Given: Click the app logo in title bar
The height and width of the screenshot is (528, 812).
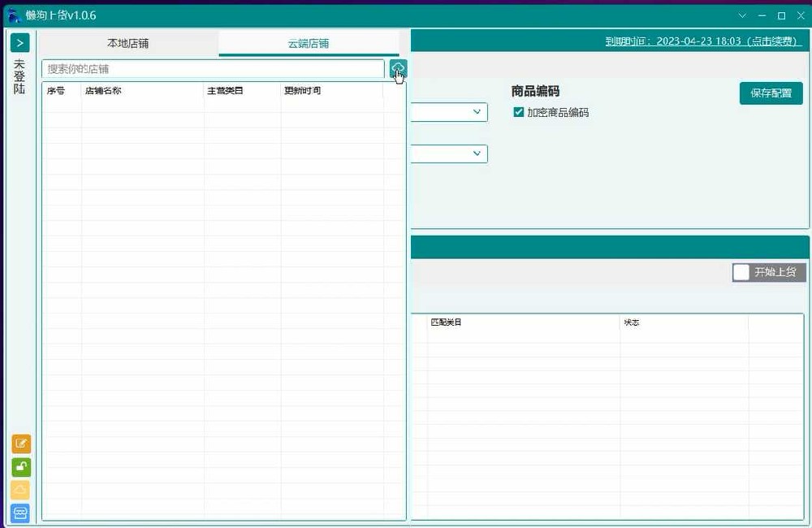Looking at the screenshot, I should [14, 15].
